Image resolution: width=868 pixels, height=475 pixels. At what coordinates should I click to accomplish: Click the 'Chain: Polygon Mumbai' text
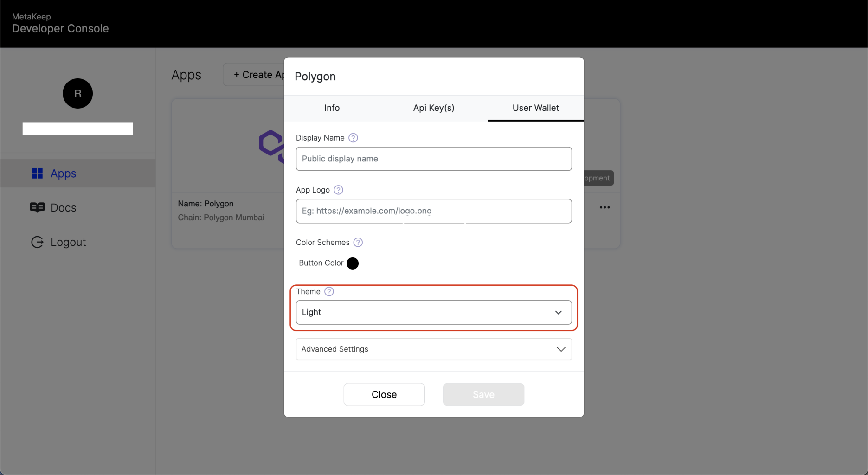(221, 218)
